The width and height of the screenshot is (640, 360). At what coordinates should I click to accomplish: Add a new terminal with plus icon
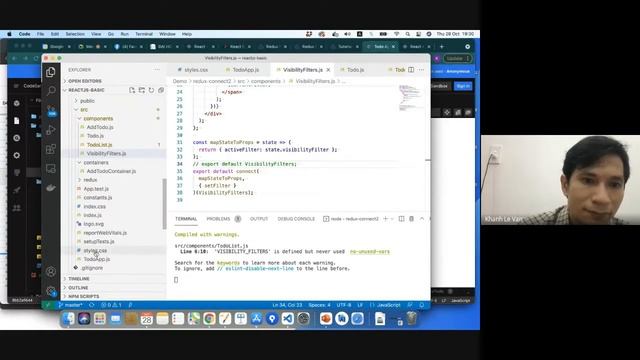point(385,219)
